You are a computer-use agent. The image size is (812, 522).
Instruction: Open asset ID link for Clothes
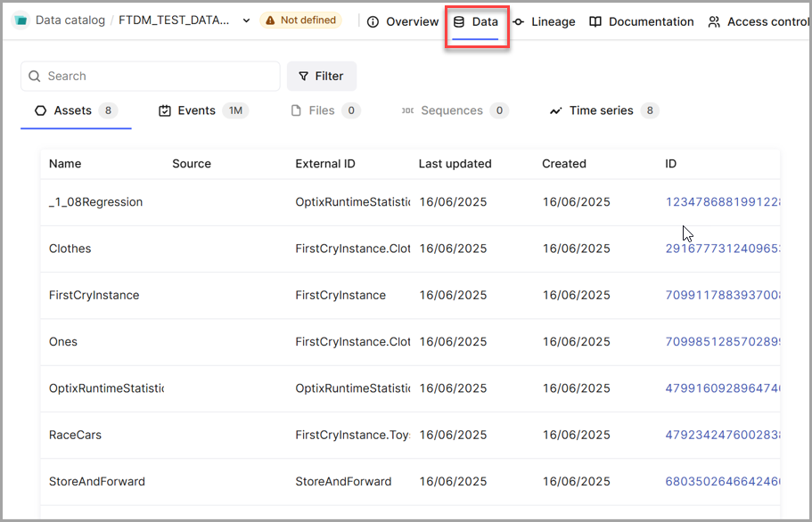(722, 249)
